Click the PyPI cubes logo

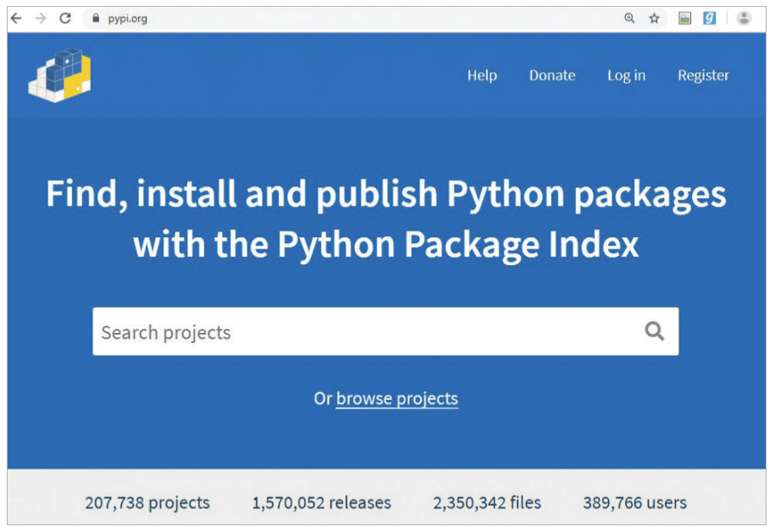(59, 75)
